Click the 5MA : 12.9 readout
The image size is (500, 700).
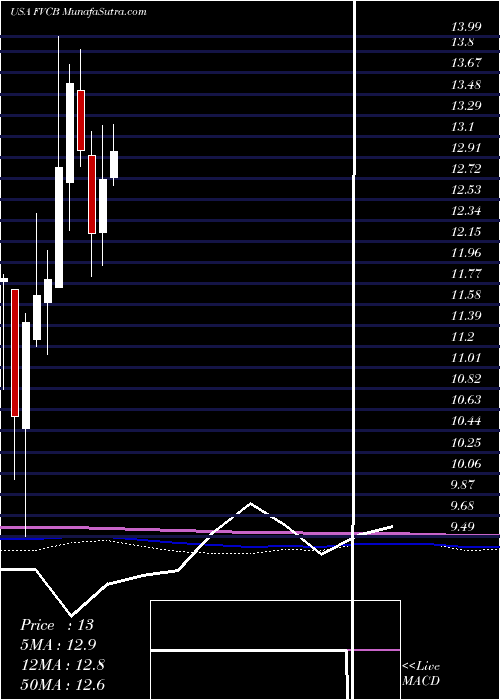(58, 644)
